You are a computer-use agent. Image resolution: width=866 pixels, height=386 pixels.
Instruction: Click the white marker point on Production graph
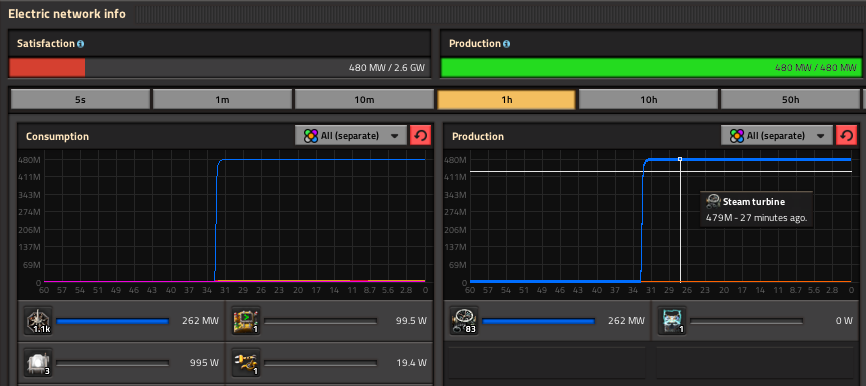click(x=680, y=159)
